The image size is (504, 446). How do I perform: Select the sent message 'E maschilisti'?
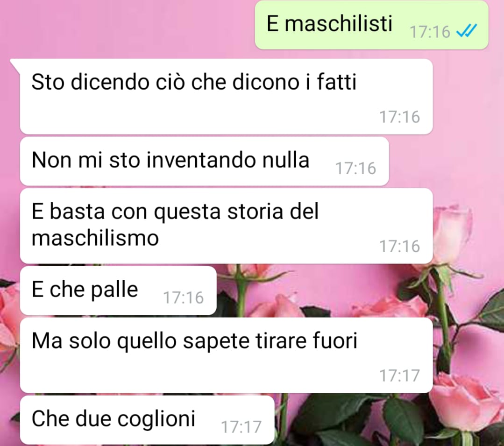371,25
